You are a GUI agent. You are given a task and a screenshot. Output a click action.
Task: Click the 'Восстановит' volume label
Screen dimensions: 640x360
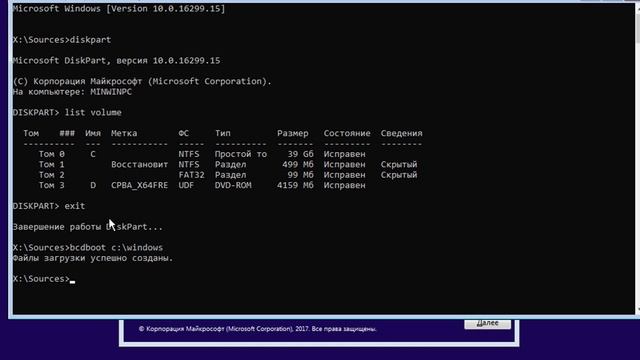pyautogui.click(x=139, y=164)
